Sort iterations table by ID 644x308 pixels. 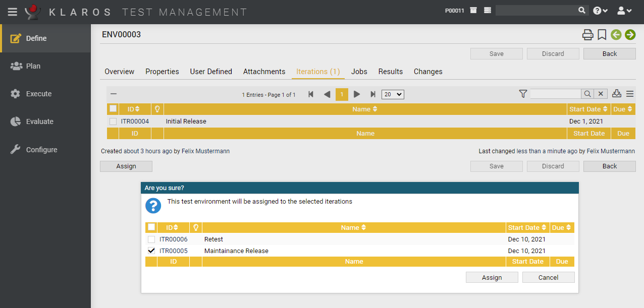click(133, 109)
